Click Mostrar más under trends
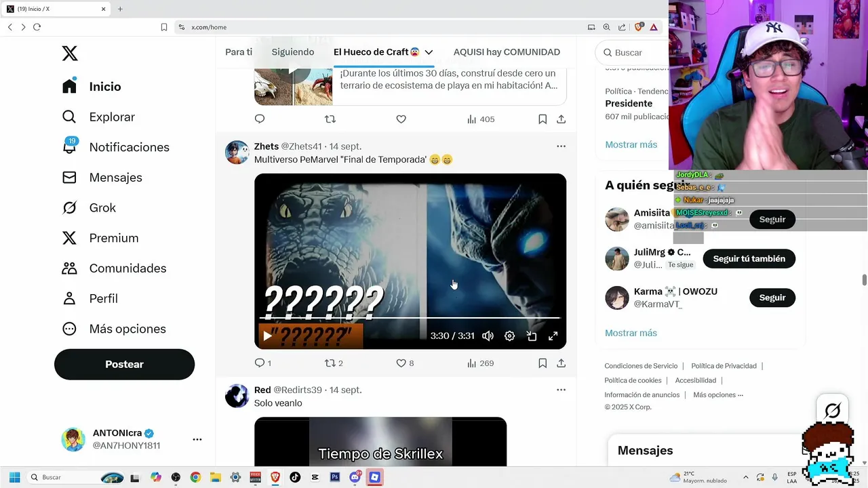868x488 pixels. (x=631, y=144)
